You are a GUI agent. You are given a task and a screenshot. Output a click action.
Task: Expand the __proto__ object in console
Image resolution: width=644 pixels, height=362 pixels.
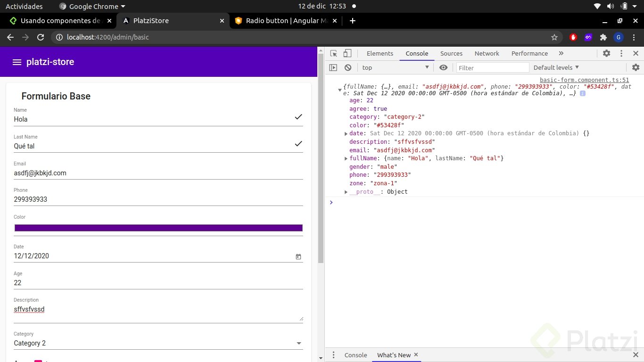(x=346, y=191)
